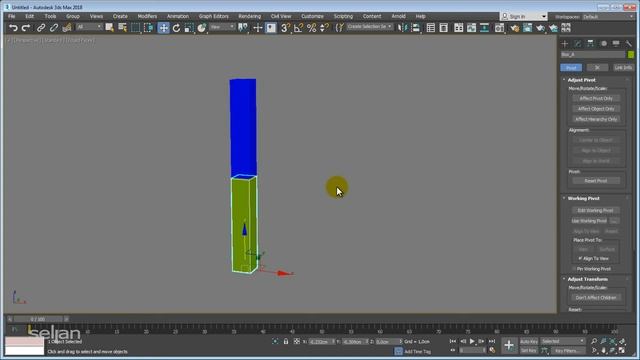Click the Don't Affect Children button
This screenshot has height=360, width=640.
pyautogui.click(x=596, y=298)
